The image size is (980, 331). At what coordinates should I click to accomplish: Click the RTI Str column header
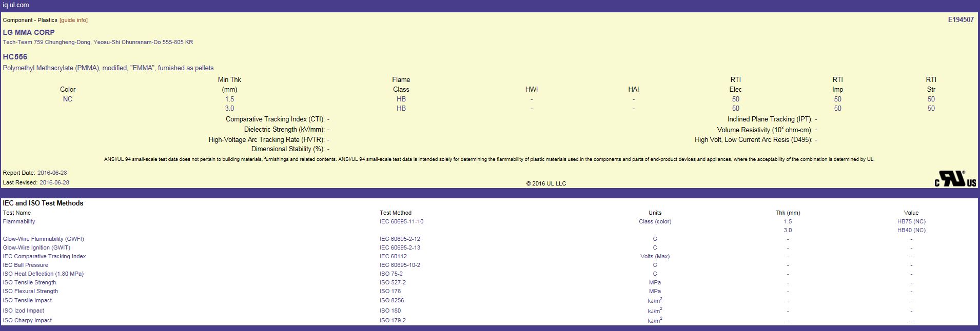(931, 85)
